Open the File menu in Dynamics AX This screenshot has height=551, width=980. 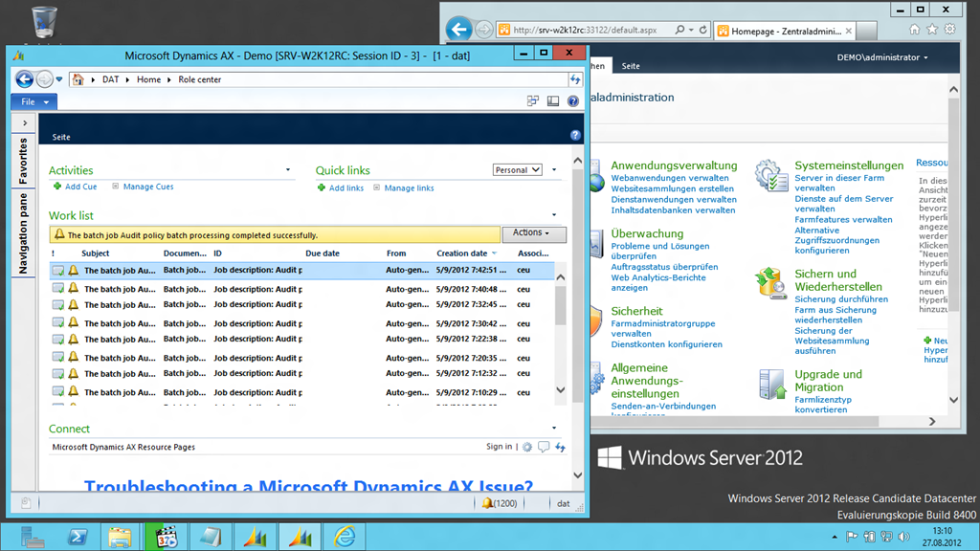pyautogui.click(x=33, y=101)
